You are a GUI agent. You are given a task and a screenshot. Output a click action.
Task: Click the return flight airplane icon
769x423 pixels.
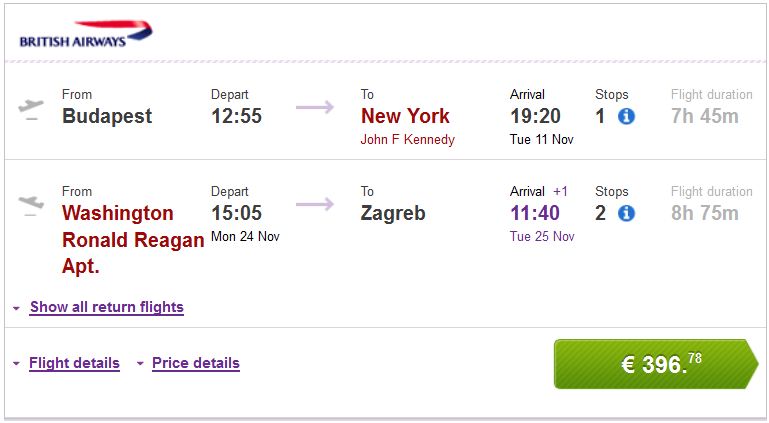click(x=31, y=205)
